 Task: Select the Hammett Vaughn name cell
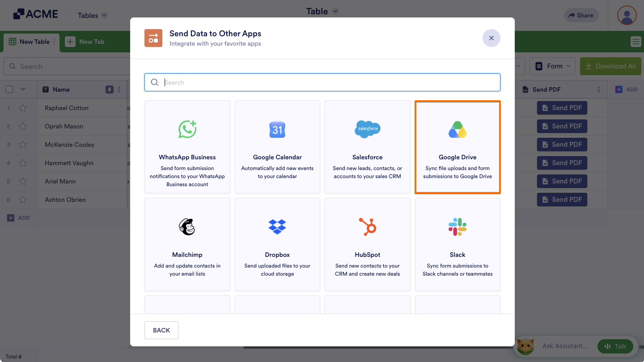coord(82,163)
